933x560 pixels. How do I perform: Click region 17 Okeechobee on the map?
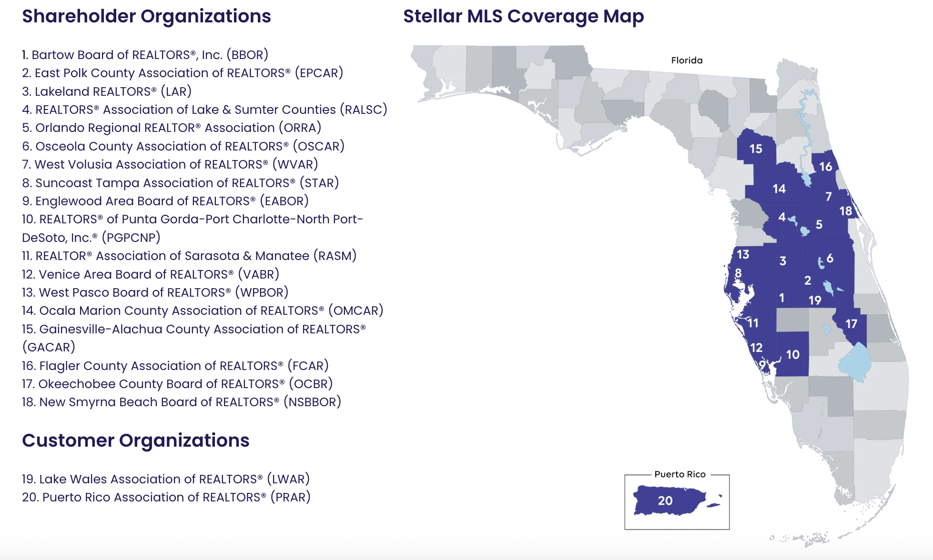coord(851,324)
